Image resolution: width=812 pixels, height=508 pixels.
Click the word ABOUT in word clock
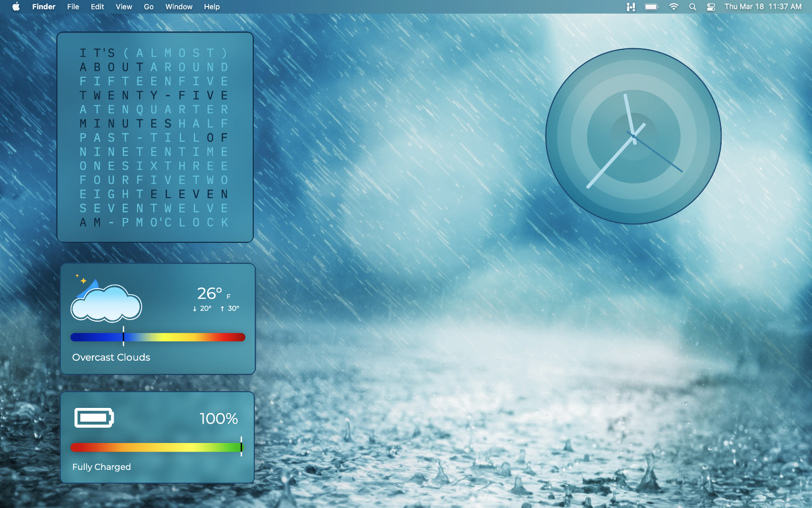pyautogui.click(x=112, y=67)
